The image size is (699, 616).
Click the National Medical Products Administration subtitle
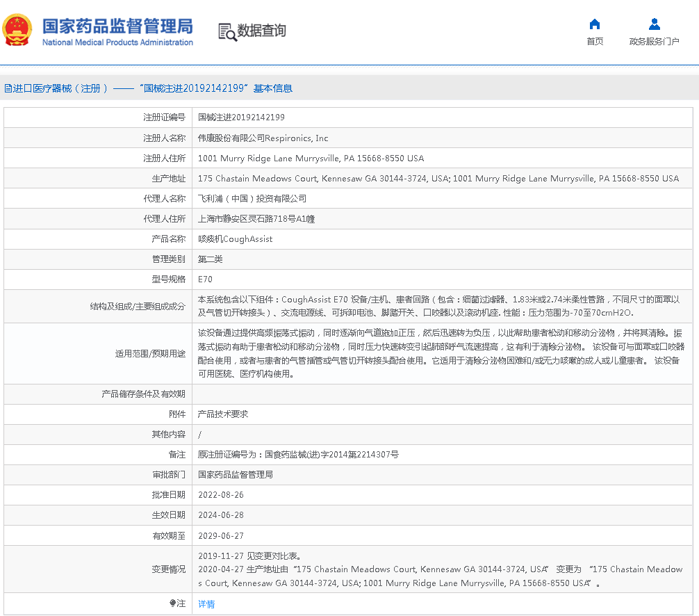point(117,42)
